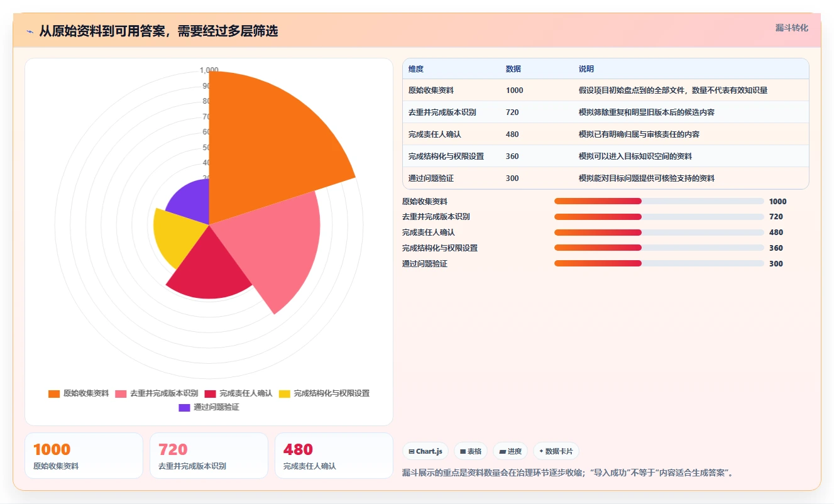Click the 完成责任人确认 progress bar
Image resolution: width=834 pixels, height=504 pixels.
point(659,233)
